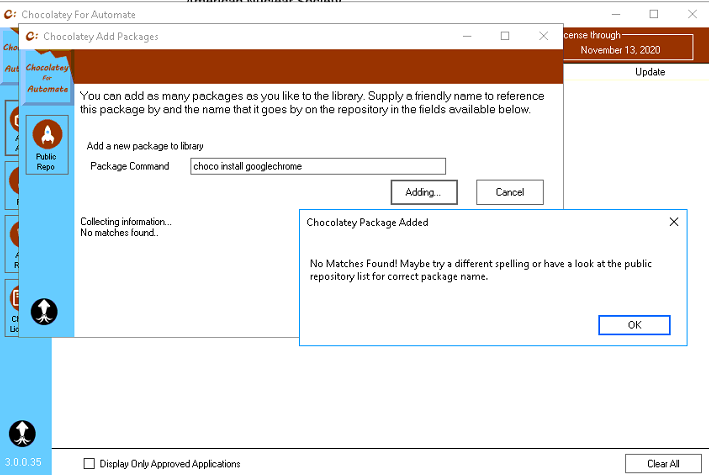Click the Update column header
The width and height of the screenshot is (709, 475).
pyautogui.click(x=649, y=72)
